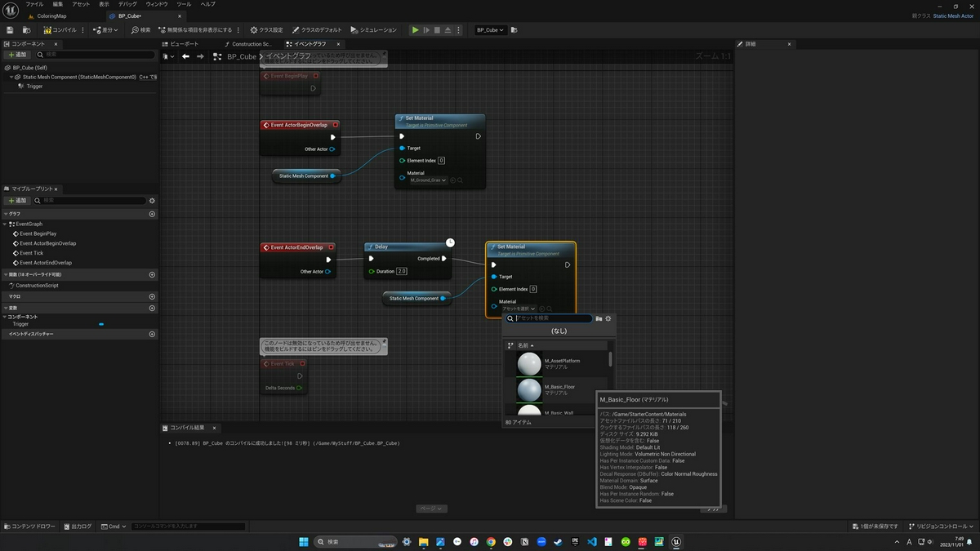Open 出力ログ output log
This screenshot has height=551, width=980.
coord(78,527)
